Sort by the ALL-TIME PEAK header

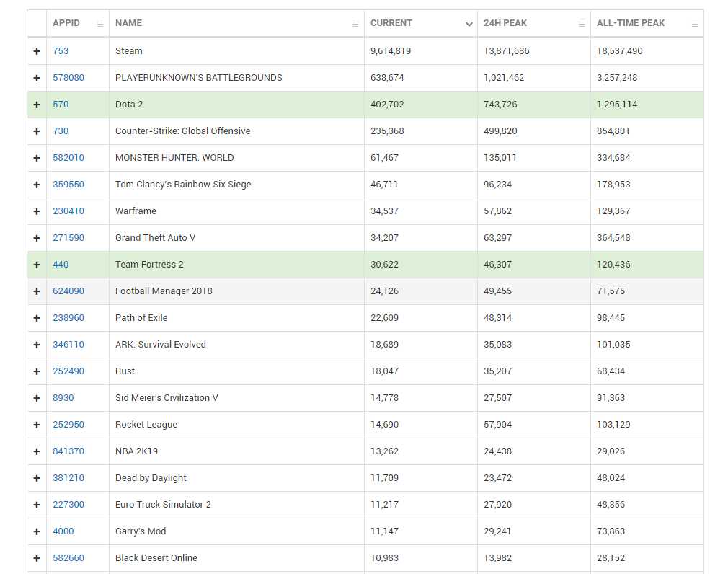pyautogui.click(x=631, y=23)
